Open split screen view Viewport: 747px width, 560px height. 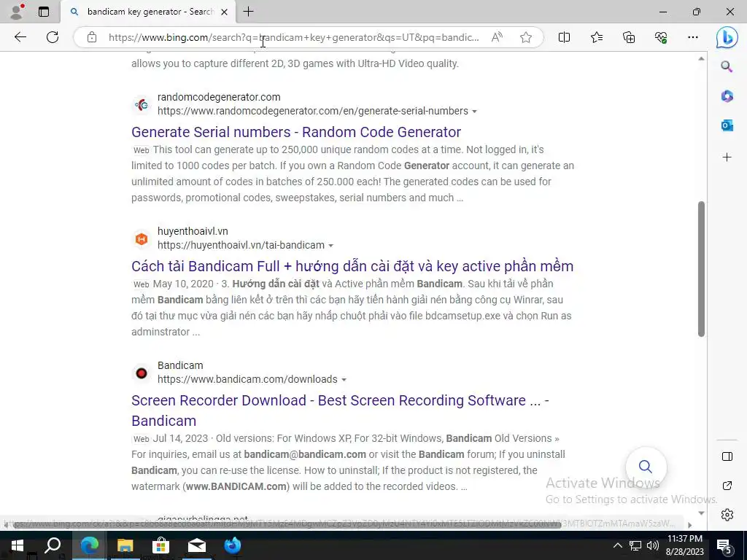[564, 37]
